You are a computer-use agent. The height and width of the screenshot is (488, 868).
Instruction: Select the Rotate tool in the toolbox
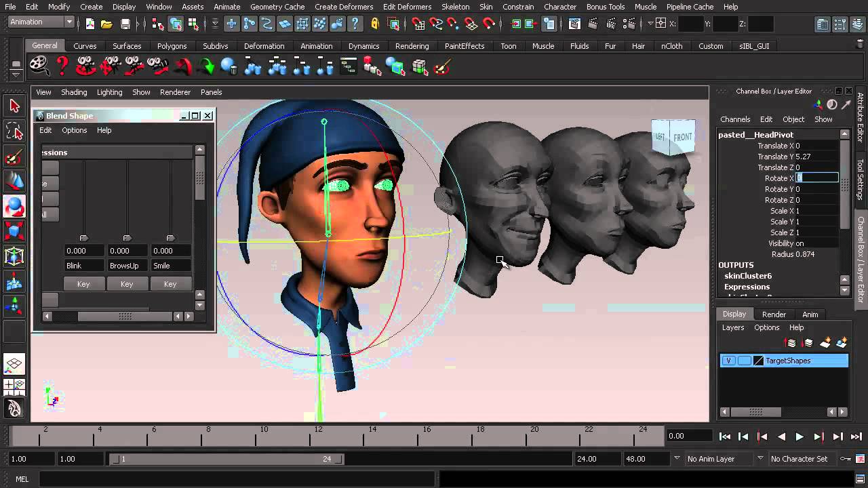[14, 205]
